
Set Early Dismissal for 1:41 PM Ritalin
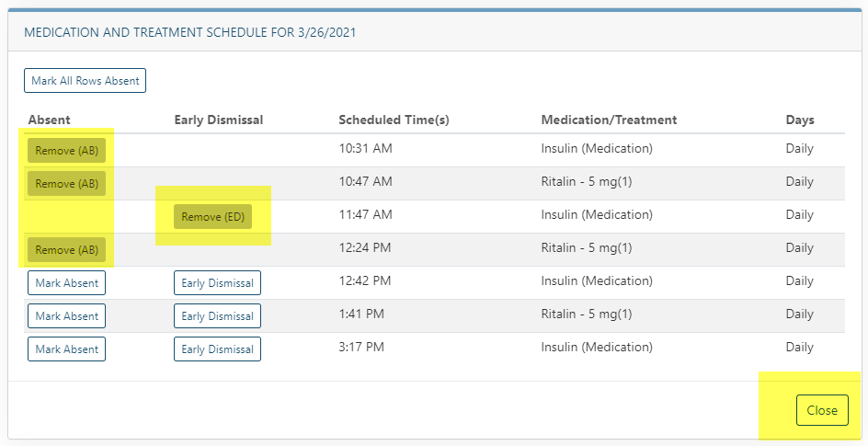217,316
